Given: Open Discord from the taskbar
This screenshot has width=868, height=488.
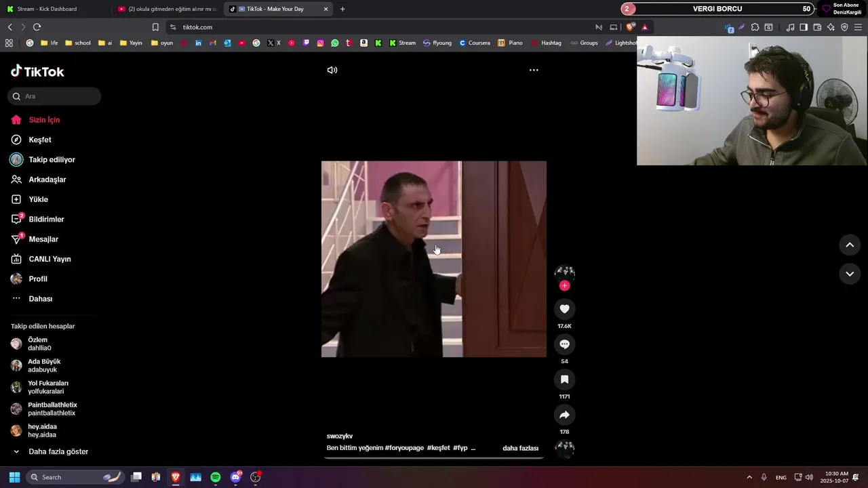Looking at the screenshot, I should 235,477.
